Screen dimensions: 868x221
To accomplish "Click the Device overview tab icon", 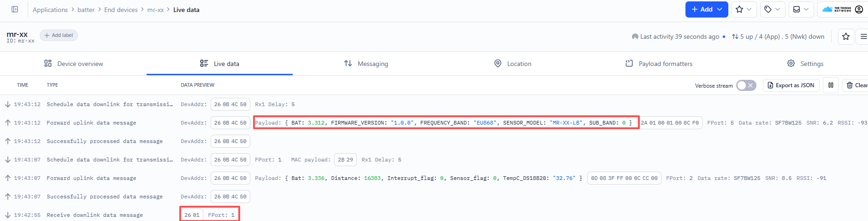I will point(48,63).
